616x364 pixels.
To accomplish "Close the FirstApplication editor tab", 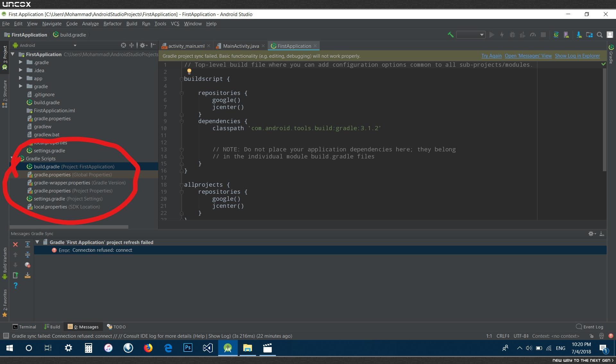I will [315, 46].
